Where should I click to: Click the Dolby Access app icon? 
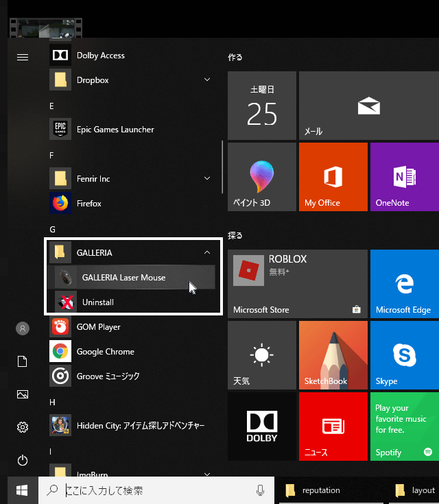click(x=60, y=56)
